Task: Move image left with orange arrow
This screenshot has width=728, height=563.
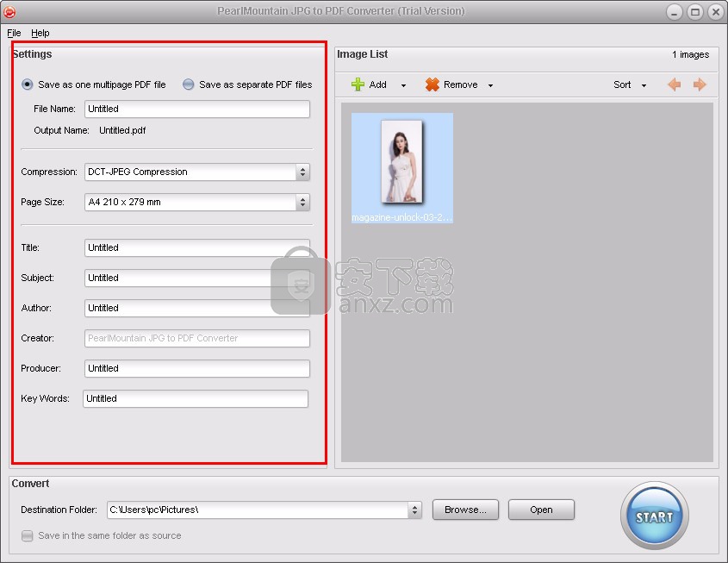Action: [x=674, y=84]
